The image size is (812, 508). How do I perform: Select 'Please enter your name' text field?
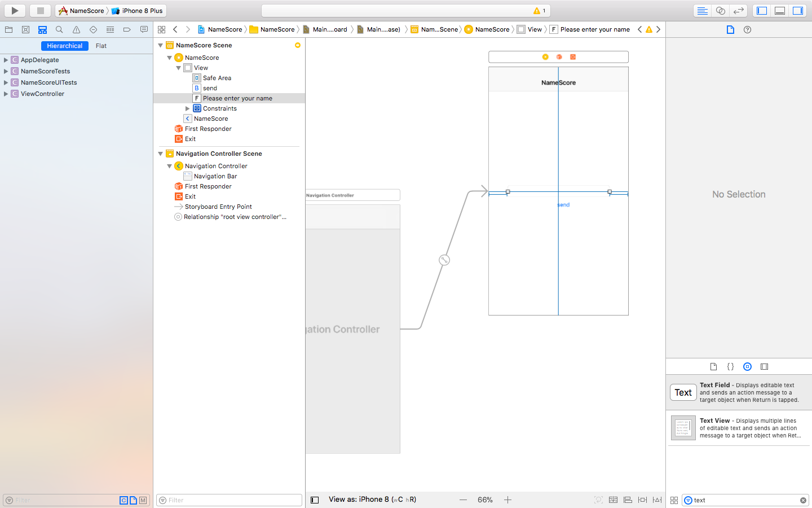pyautogui.click(x=229, y=98)
